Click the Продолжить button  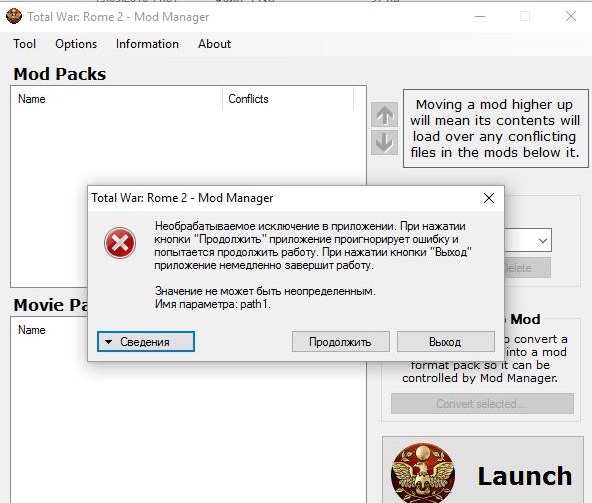341,342
